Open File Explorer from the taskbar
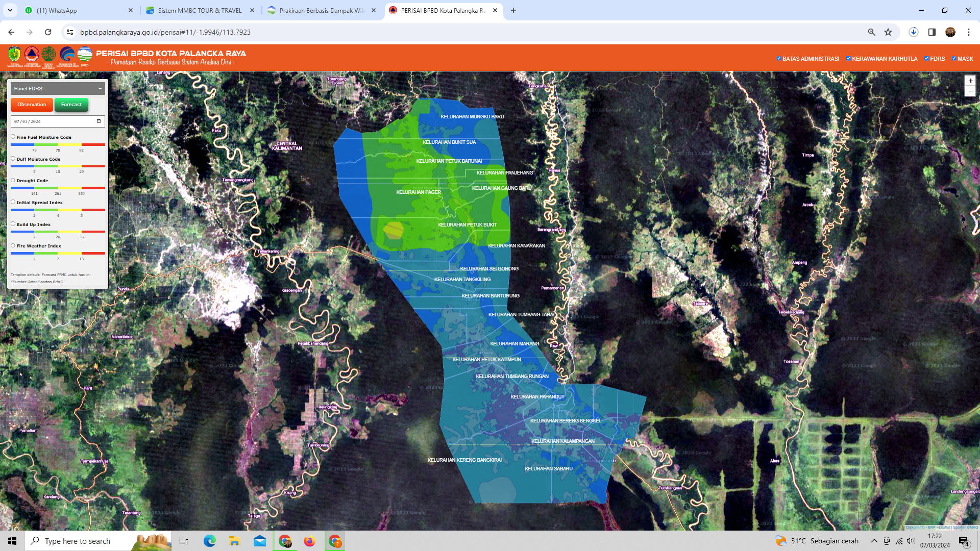 pyautogui.click(x=234, y=541)
